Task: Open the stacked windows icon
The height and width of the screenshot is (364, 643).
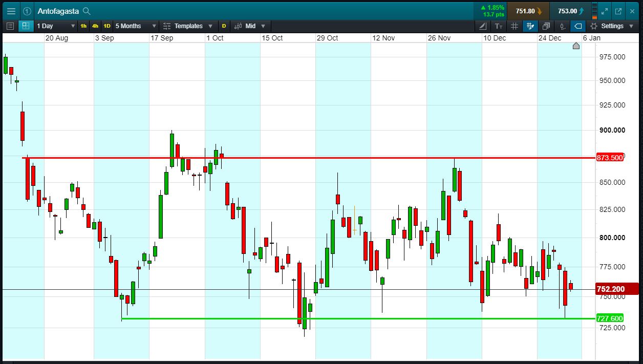Action: (x=546, y=26)
